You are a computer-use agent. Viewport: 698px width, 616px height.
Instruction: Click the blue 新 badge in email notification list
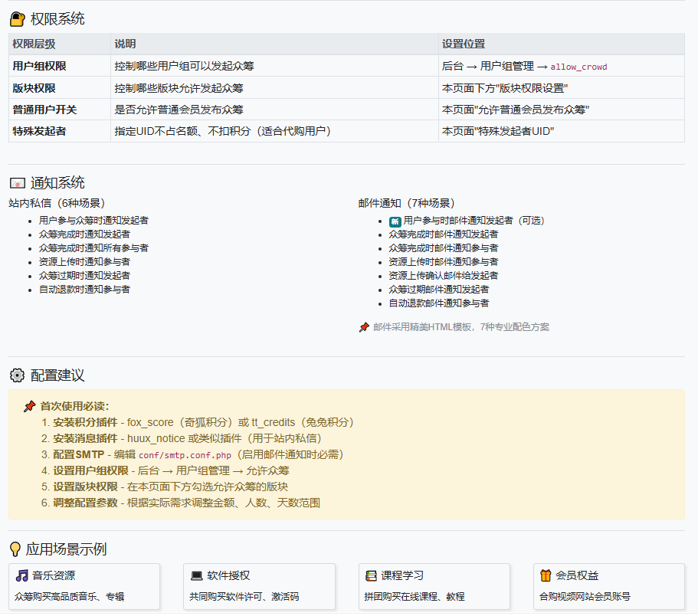(x=395, y=221)
